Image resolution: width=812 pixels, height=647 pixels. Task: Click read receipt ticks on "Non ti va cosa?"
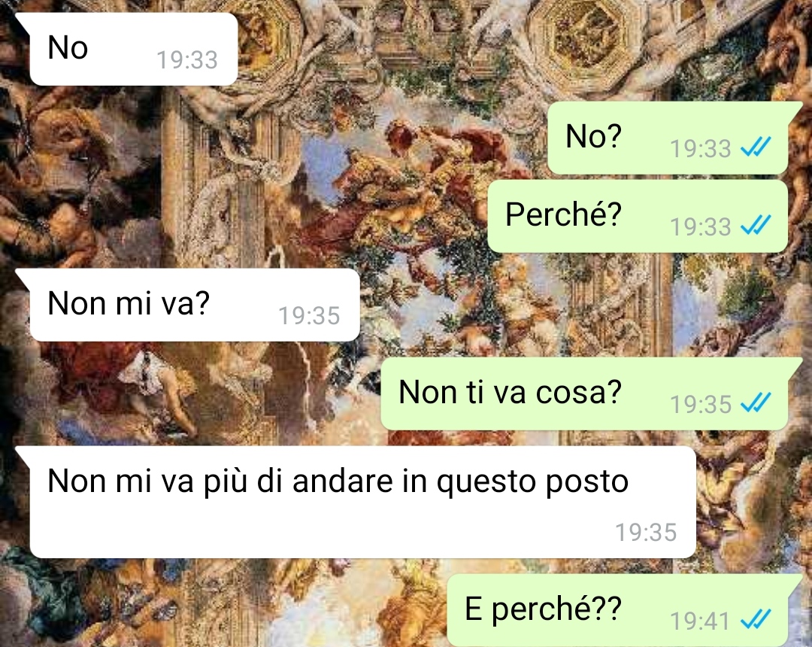[756, 402]
